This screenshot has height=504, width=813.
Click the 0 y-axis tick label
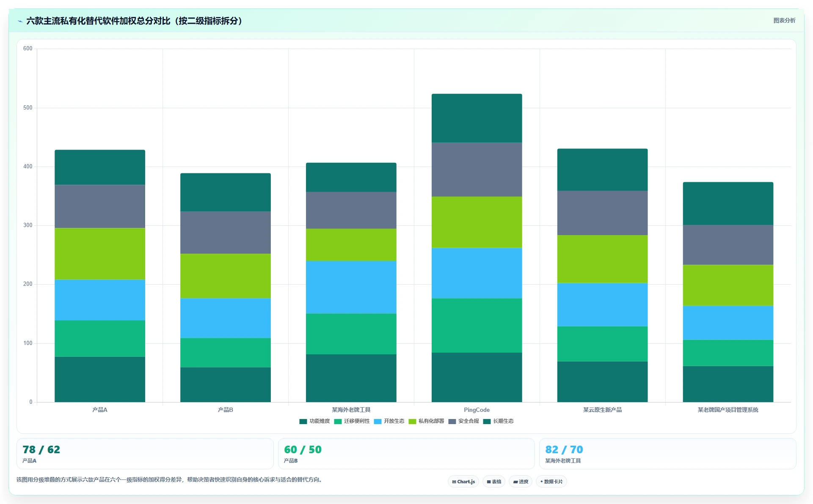[x=31, y=402]
